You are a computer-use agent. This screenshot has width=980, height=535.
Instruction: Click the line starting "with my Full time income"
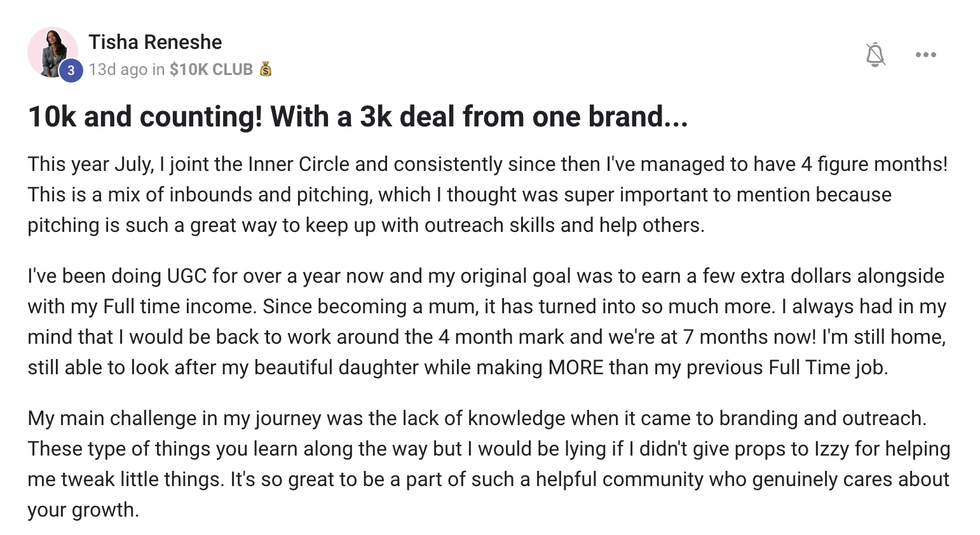coord(487,306)
